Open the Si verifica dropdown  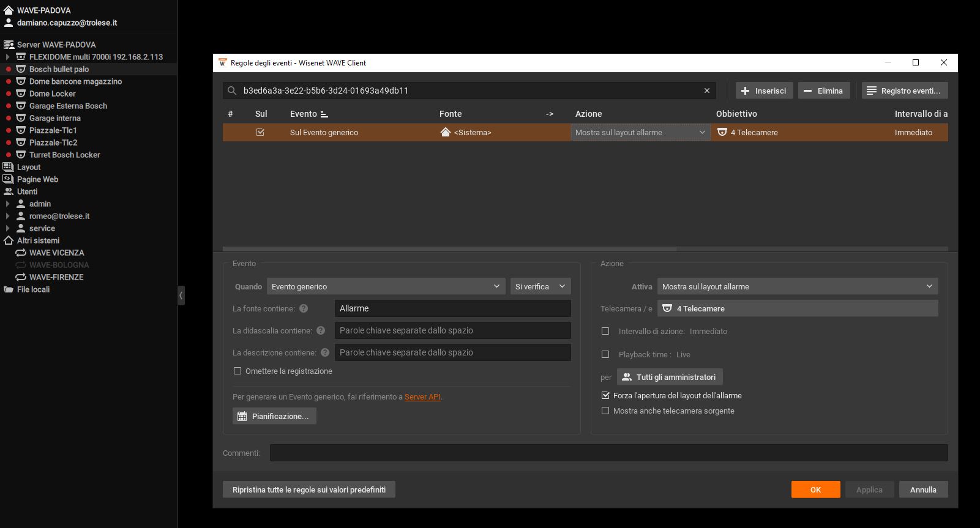tap(540, 286)
